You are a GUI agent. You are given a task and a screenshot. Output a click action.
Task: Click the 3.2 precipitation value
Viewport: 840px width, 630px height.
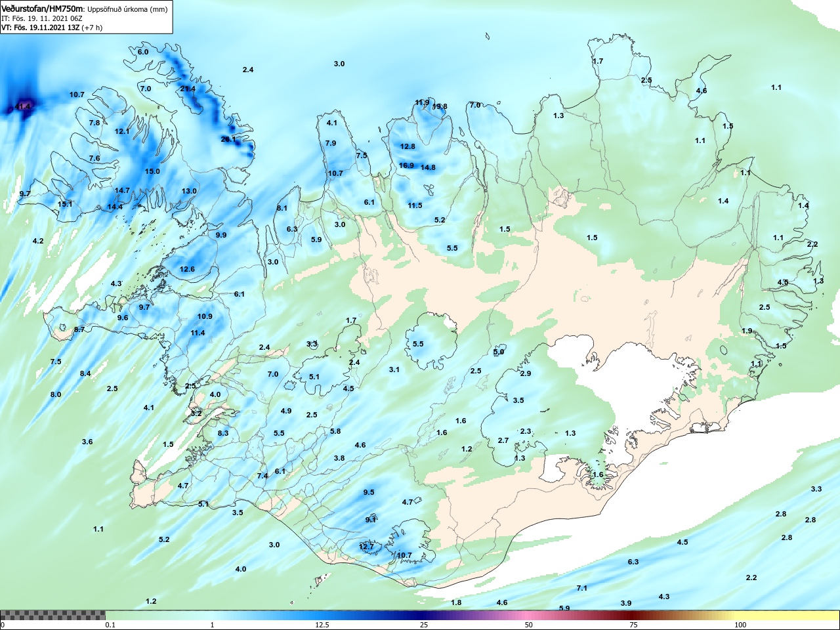196,413
